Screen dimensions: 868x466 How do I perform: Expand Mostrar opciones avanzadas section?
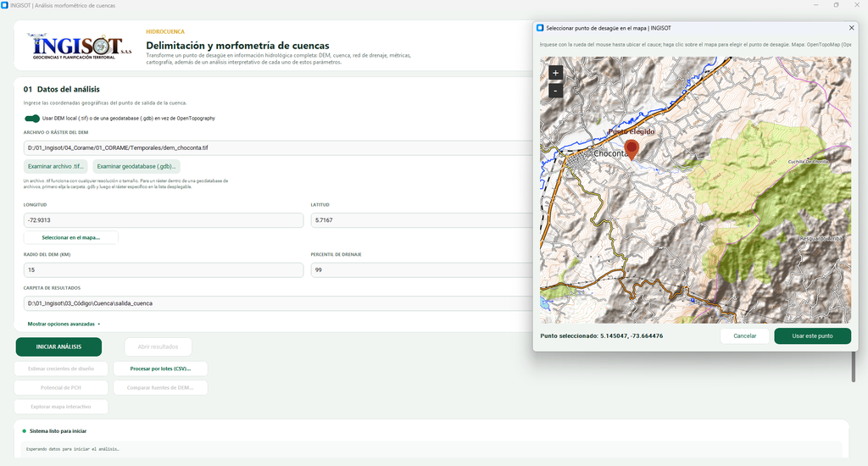point(64,324)
